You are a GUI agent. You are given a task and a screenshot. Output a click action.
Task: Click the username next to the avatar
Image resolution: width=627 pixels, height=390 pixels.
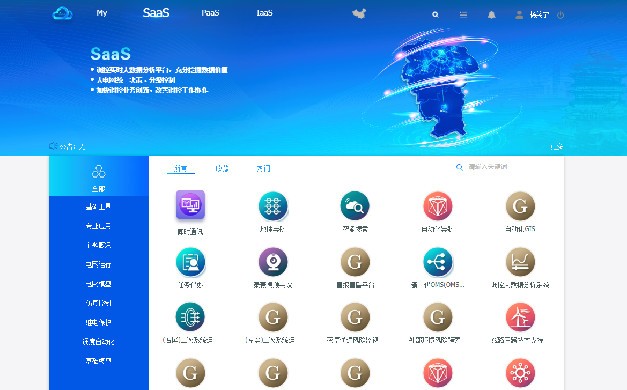click(x=539, y=15)
